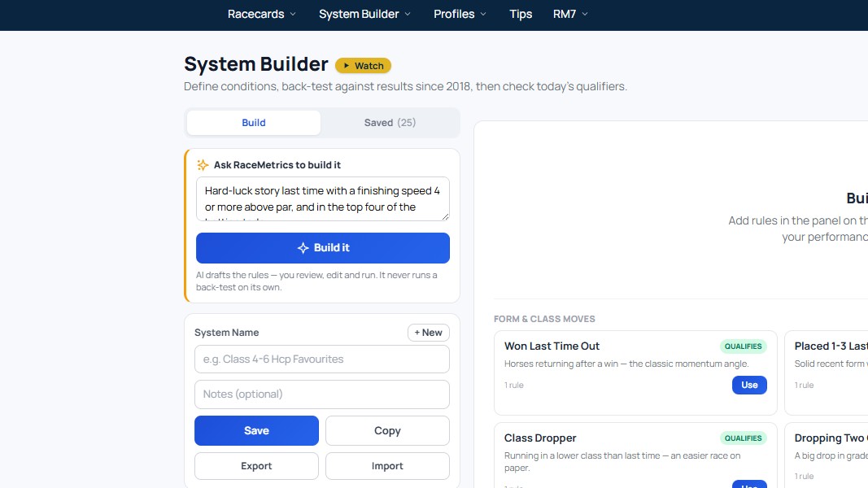Image resolution: width=868 pixels, height=488 pixels.
Task: Click the Import button
Action: click(x=387, y=466)
